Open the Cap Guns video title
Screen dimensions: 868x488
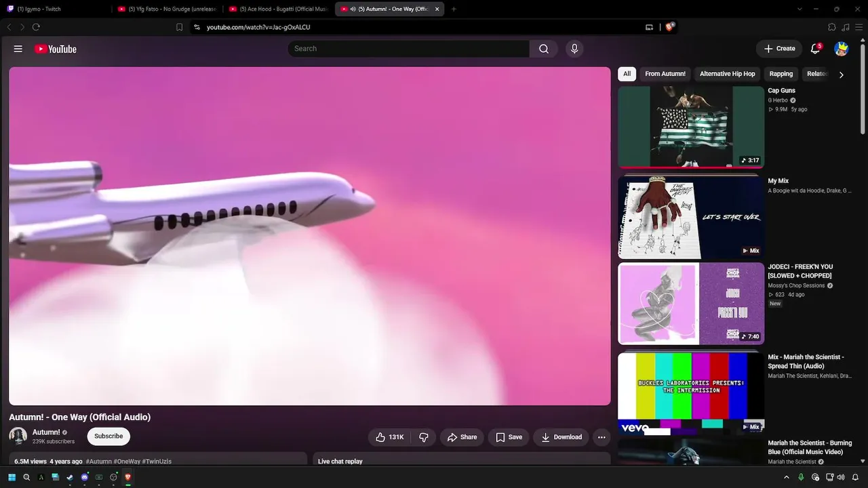click(782, 91)
